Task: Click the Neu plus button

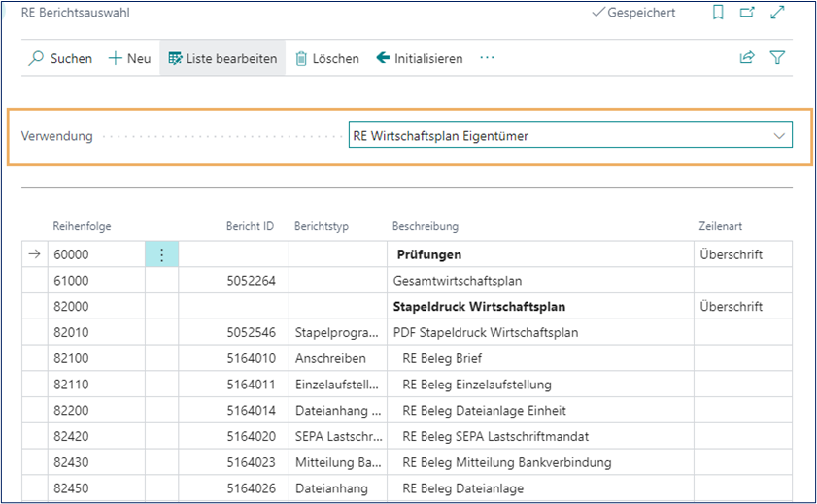Action: (129, 58)
